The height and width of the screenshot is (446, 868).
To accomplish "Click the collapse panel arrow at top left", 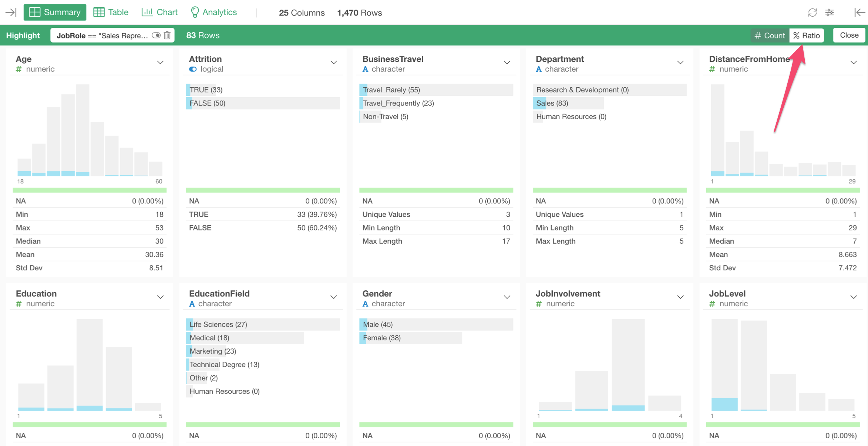I will pyautogui.click(x=10, y=12).
